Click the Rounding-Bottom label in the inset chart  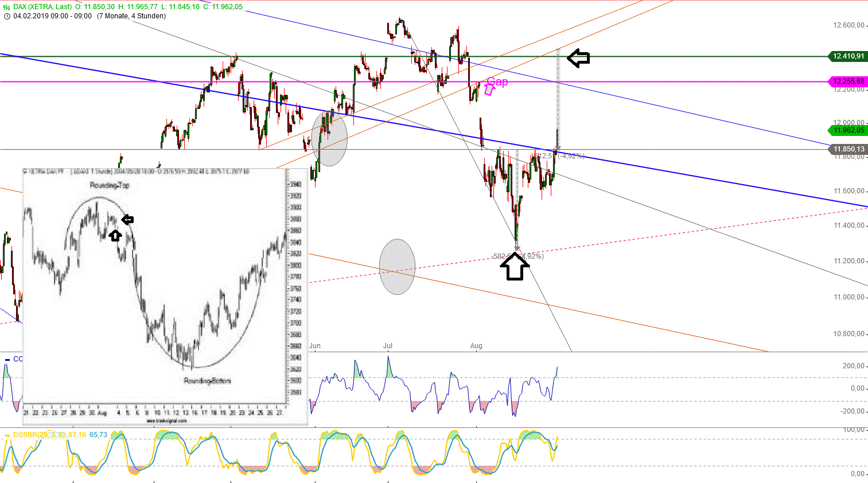(x=207, y=380)
